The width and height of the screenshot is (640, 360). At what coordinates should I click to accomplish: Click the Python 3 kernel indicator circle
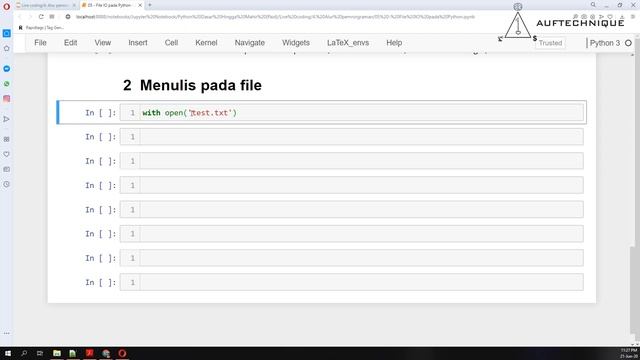(x=628, y=43)
